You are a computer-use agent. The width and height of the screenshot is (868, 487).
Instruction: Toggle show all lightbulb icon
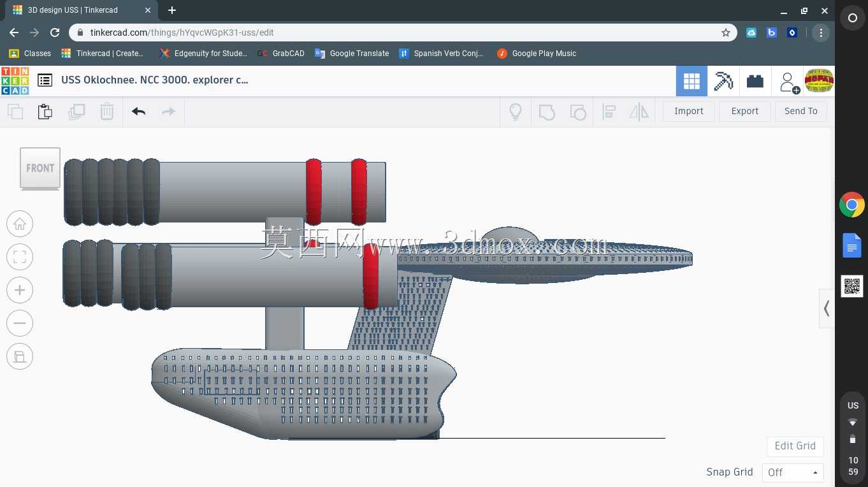(516, 112)
